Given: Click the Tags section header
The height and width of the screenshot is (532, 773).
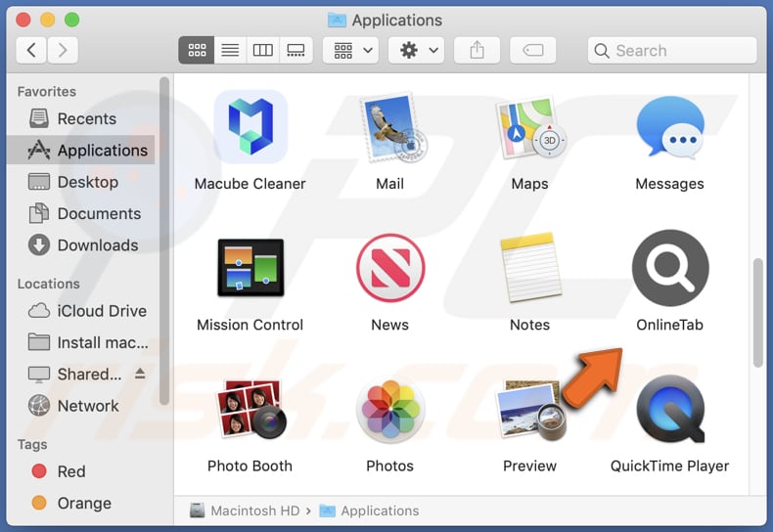Looking at the screenshot, I should [x=32, y=445].
